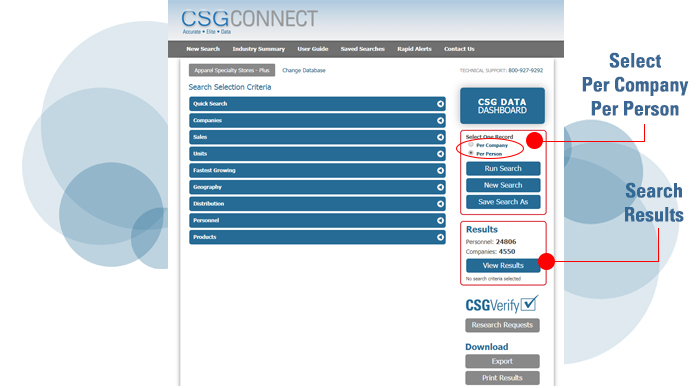Click the Companies count 4550

507,251
